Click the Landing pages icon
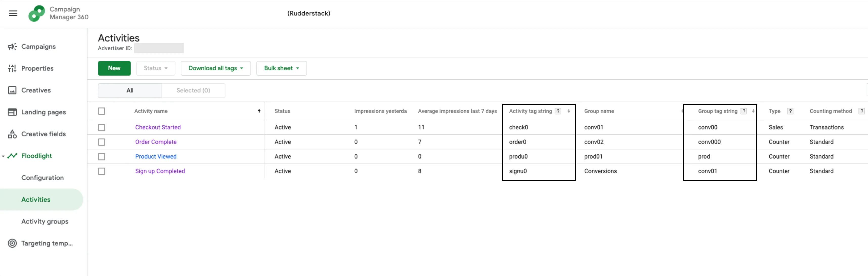868x276 pixels. tap(12, 112)
